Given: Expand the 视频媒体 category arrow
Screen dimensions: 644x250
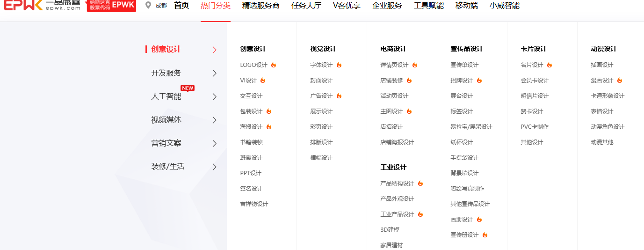Looking at the screenshot, I should pyautogui.click(x=215, y=120).
